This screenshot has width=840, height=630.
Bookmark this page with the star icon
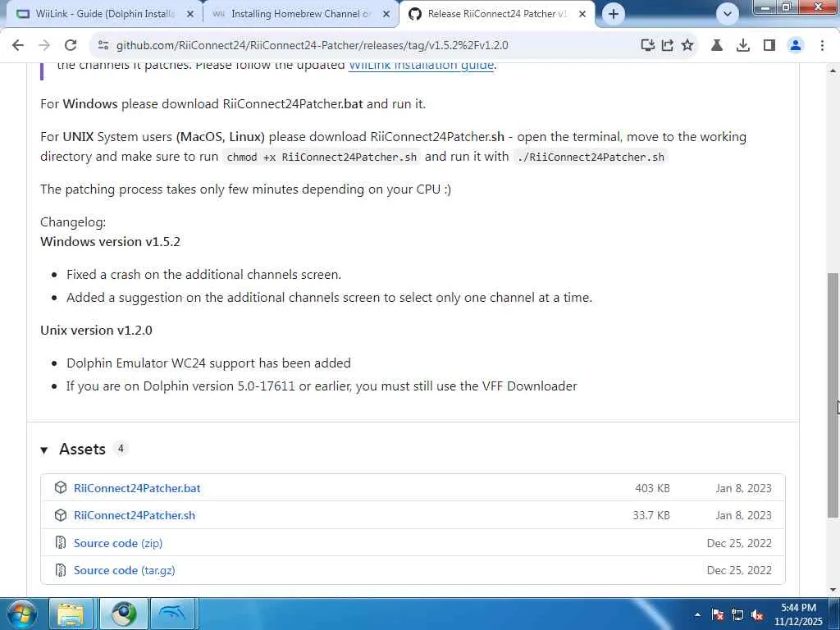tap(687, 46)
